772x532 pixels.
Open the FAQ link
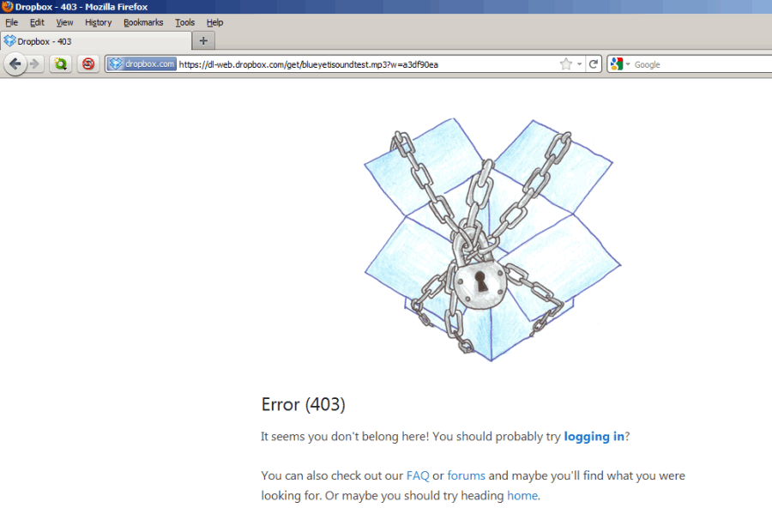coord(418,475)
